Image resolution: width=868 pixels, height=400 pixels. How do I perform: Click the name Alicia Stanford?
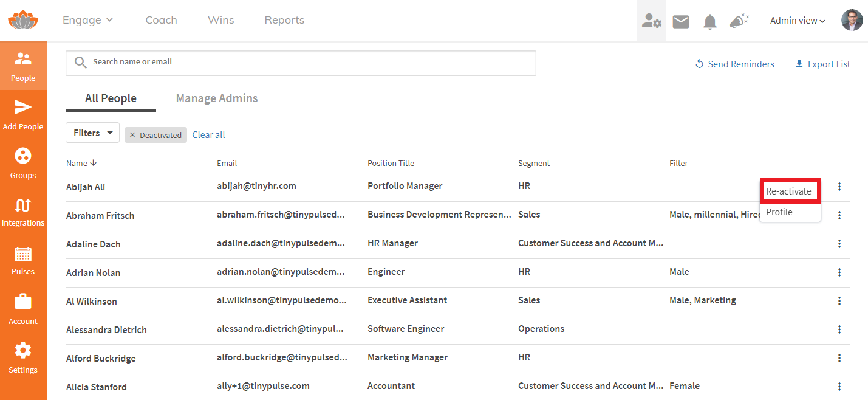[x=97, y=387]
